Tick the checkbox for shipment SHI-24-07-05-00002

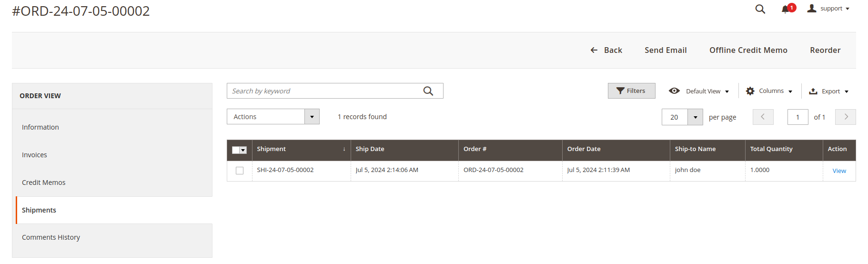click(x=240, y=171)
